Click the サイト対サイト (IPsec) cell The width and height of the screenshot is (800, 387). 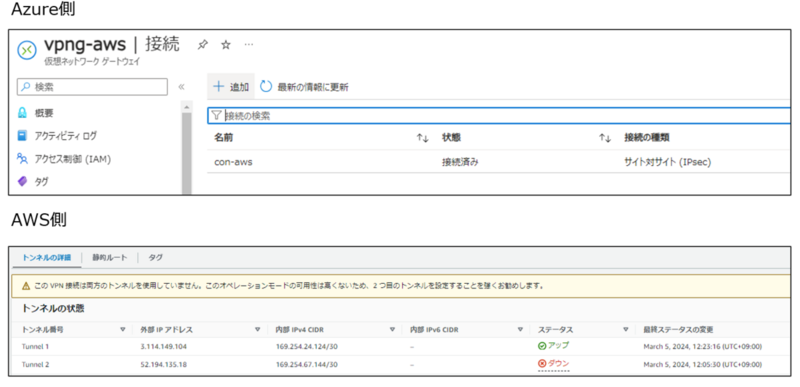(x=667, y=163)
